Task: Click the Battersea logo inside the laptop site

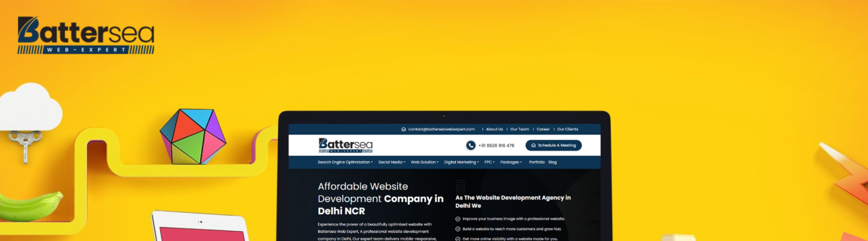Action: [x=346, y=145]
